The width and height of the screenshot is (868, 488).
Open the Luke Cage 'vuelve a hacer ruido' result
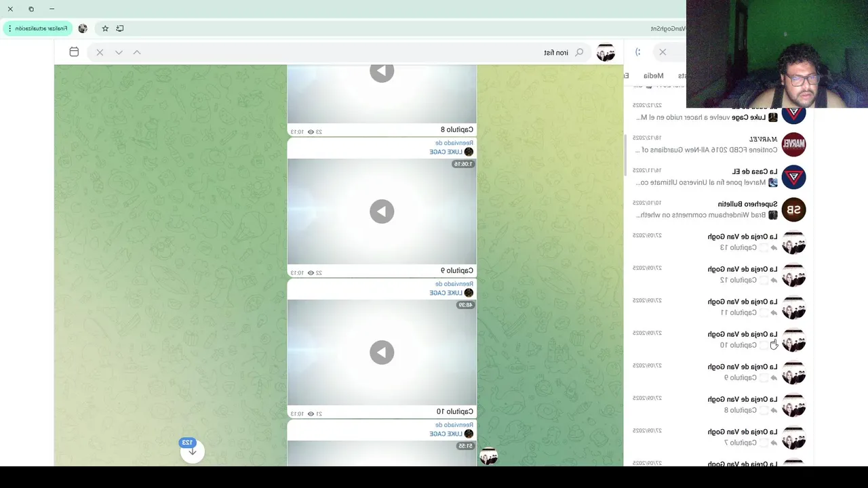pyautogui.click(x=719, y=113)
